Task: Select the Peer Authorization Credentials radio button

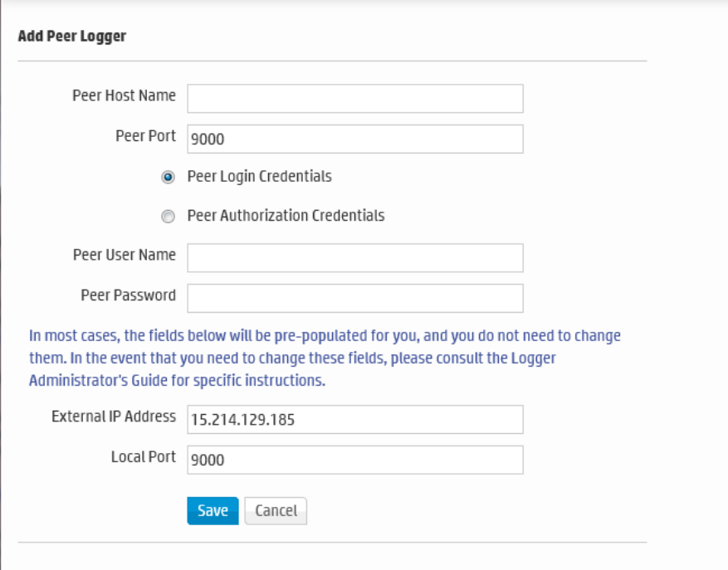Action: [x=169, y=217]
